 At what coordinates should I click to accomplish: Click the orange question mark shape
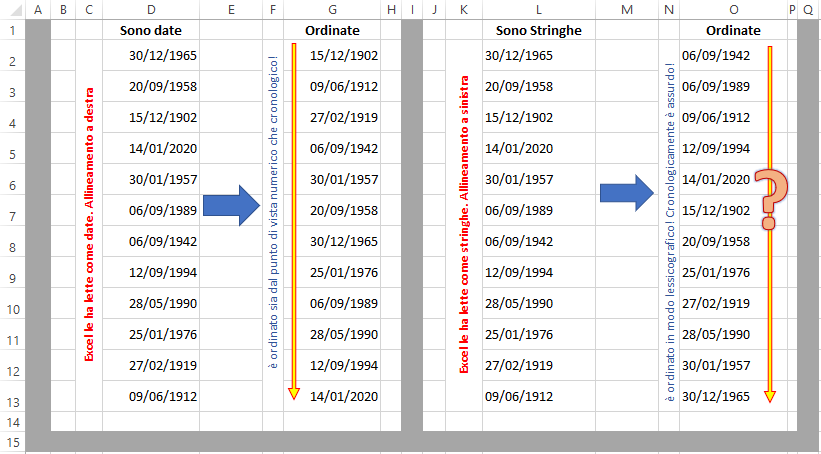(x=770, y=200)
